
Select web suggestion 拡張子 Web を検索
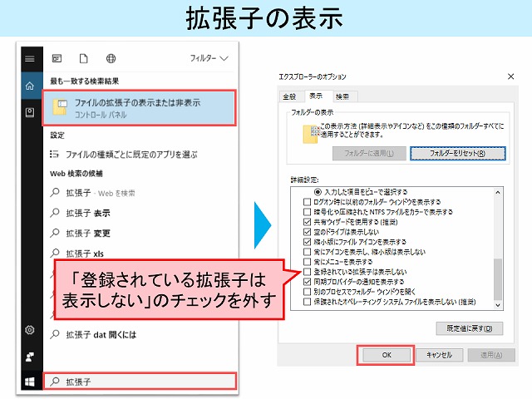pyautogui.click(x=100, y=193)
